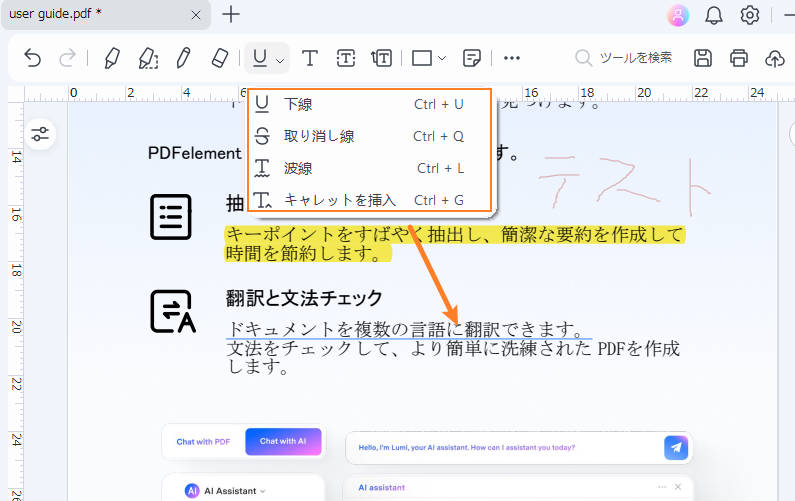Select the text box tool
Screen dimensions: 795x501
[346, 58]
